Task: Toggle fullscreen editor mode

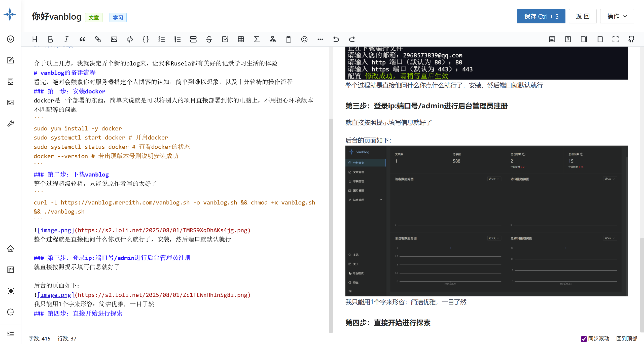Action: point(615,39)
